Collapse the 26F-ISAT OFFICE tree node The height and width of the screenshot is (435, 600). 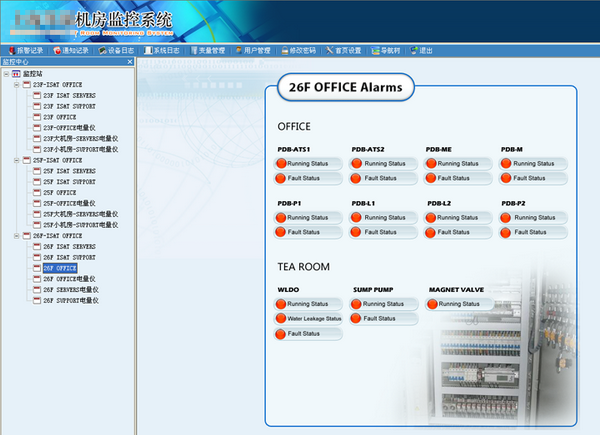tap(17, 235)
